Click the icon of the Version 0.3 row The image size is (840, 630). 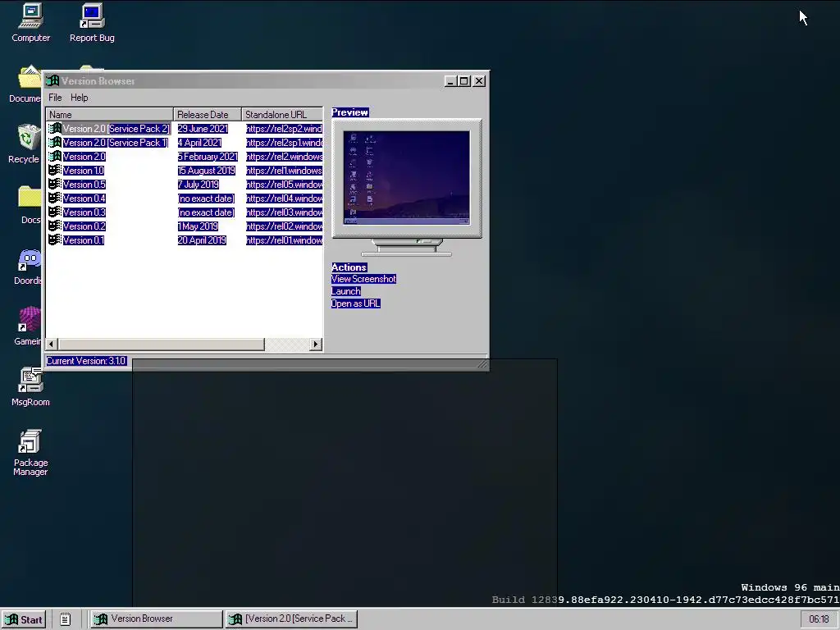54,212
